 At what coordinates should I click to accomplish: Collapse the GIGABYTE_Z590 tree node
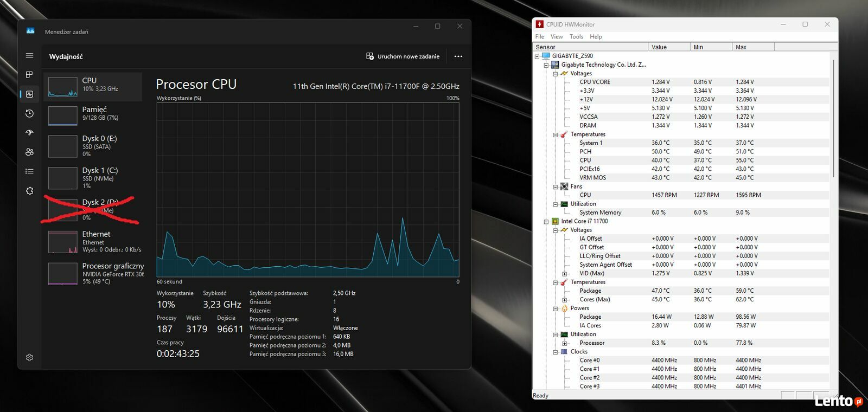[537, 56]
